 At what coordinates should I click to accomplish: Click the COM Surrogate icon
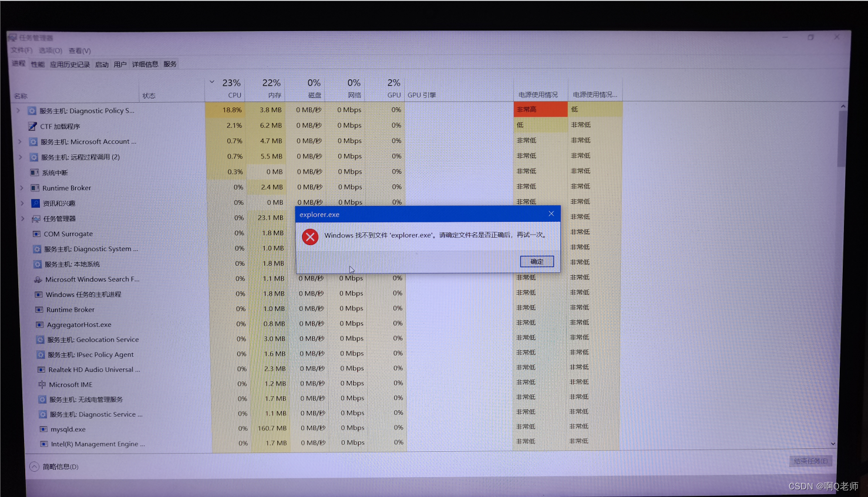tap(37, 234)
